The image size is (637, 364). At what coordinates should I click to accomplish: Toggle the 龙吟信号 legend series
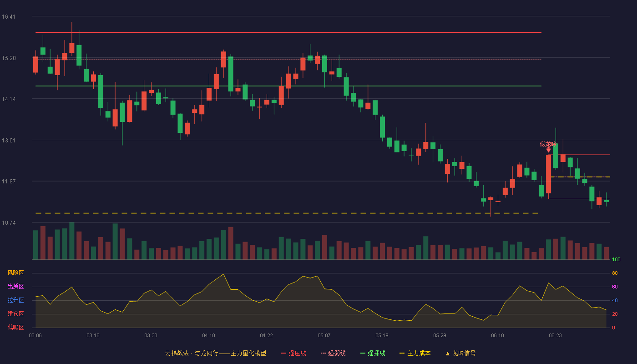[x=460, y=353]
